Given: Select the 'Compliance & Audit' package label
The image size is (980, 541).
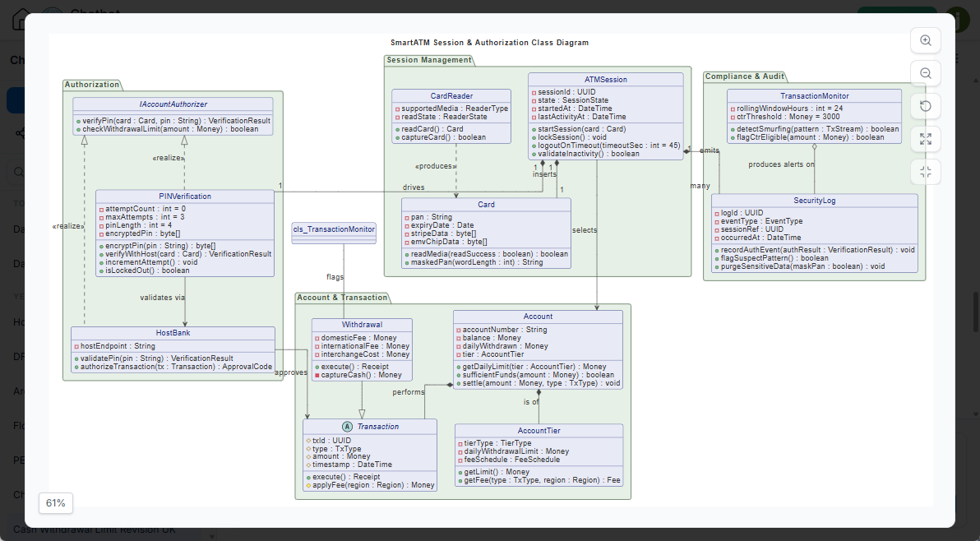Looking at the screenshot, I should (x=744, y=76).
